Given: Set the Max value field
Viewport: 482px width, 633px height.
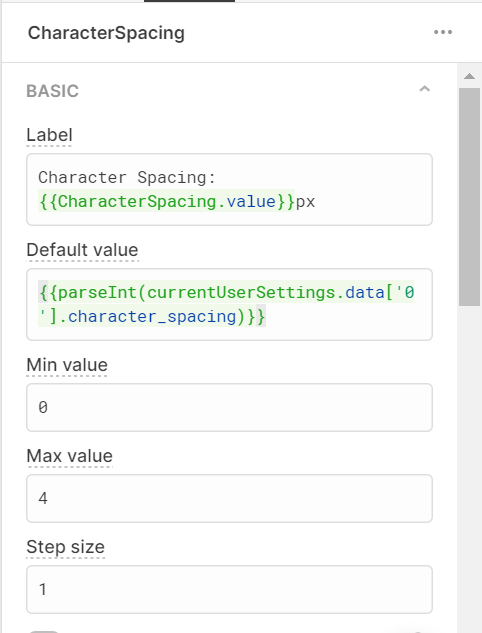Looking at the screenshot, I should [229, 498].
